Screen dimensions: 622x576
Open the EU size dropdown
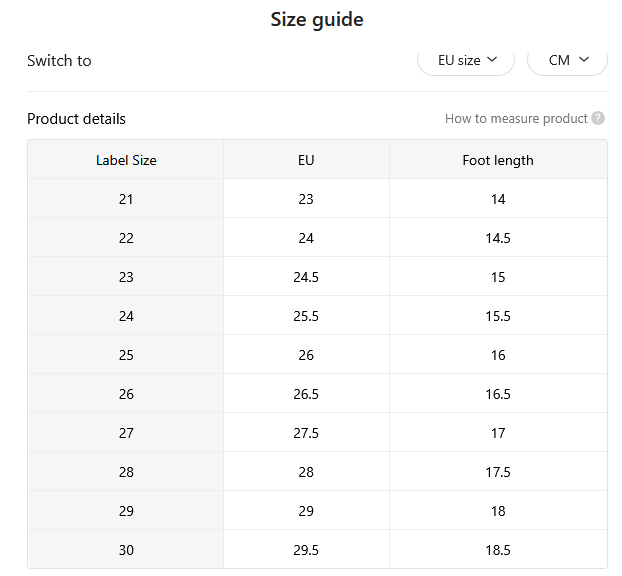pos(466,61)
